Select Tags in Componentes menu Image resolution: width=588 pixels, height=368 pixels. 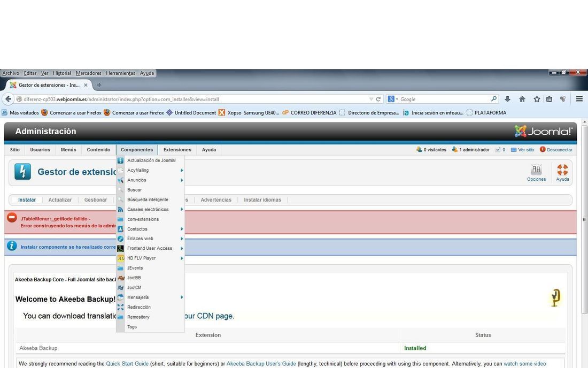[132, 327]
